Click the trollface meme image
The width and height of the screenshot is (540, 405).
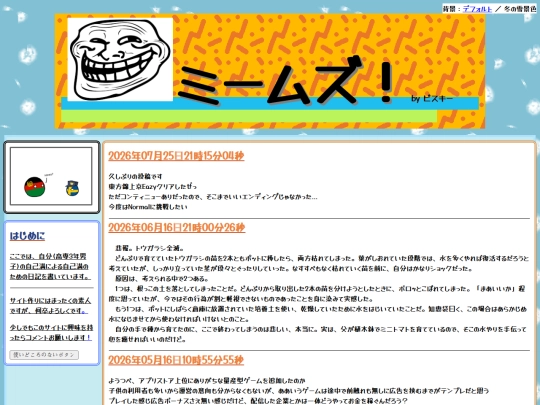(x=120, y=59)
